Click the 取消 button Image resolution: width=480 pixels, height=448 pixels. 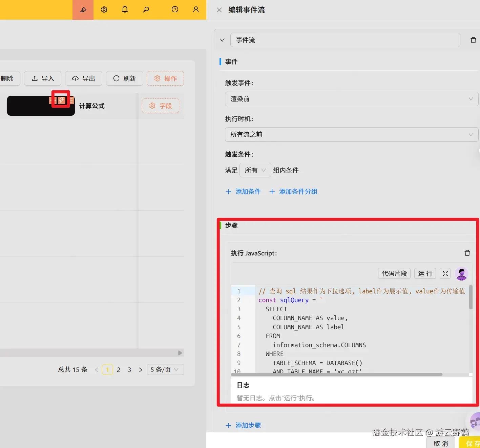pyautogui.click(x=441, y=443)
